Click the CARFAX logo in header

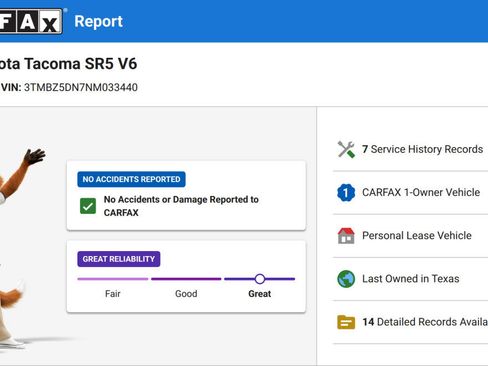31,22
